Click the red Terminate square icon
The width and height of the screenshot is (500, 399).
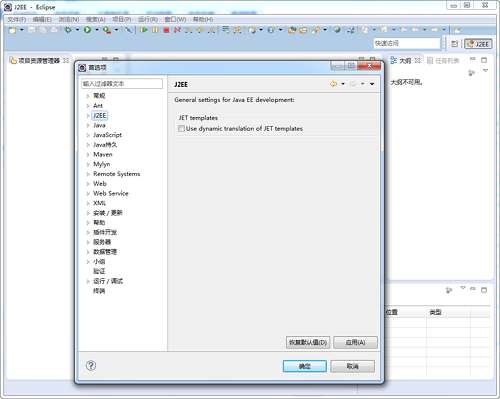coord(166,30)
